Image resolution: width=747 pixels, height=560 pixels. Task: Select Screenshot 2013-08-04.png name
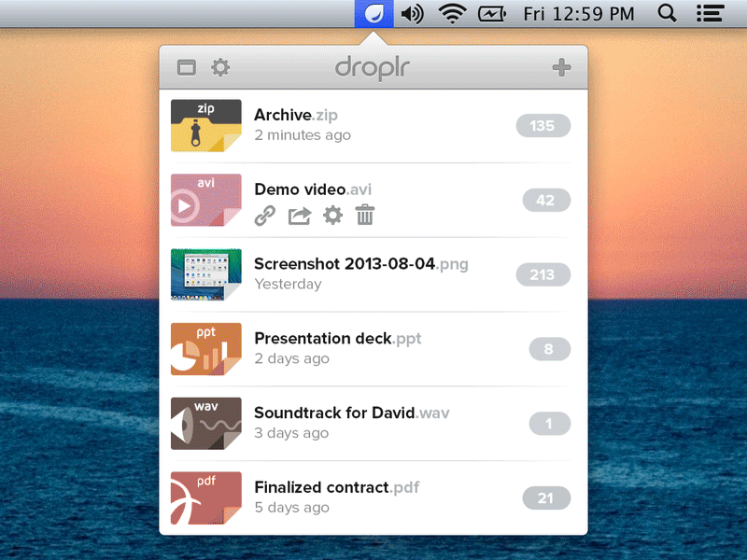(361, 264)
